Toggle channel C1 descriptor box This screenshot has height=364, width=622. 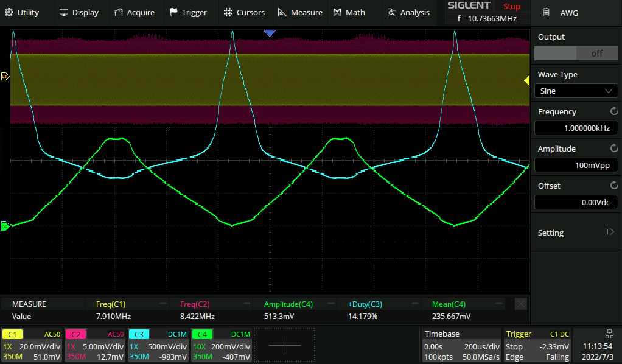[x=32, y=345]
